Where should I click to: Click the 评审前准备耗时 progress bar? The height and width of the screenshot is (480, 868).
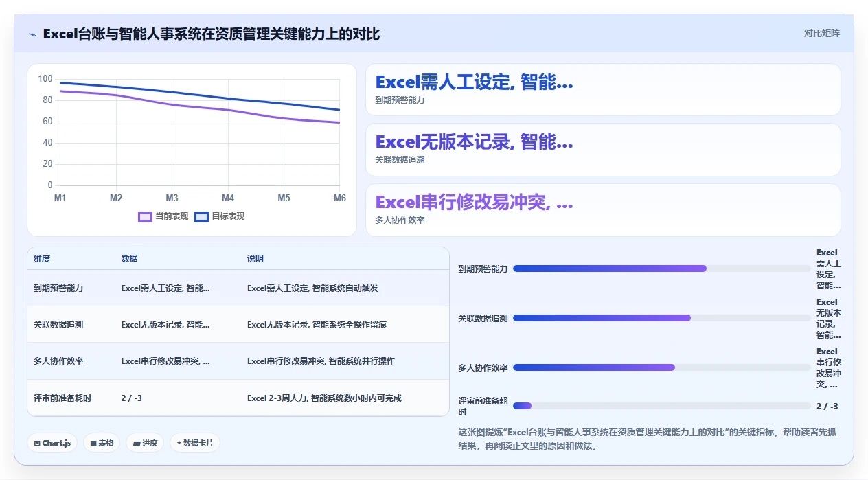[662, 406]
